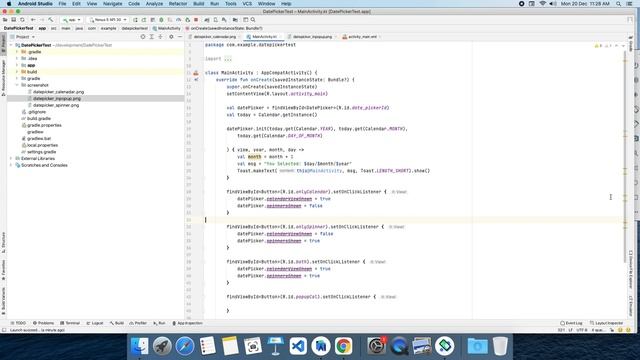640x360 pixels.
Task: Click the Select Opened File target icon
Action: point(143,37)
